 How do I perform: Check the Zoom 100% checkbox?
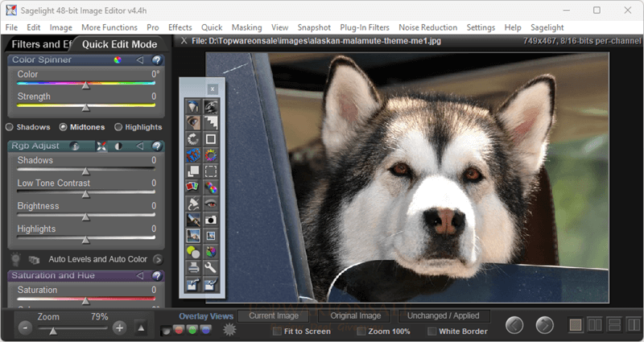(x=361, y=332)
